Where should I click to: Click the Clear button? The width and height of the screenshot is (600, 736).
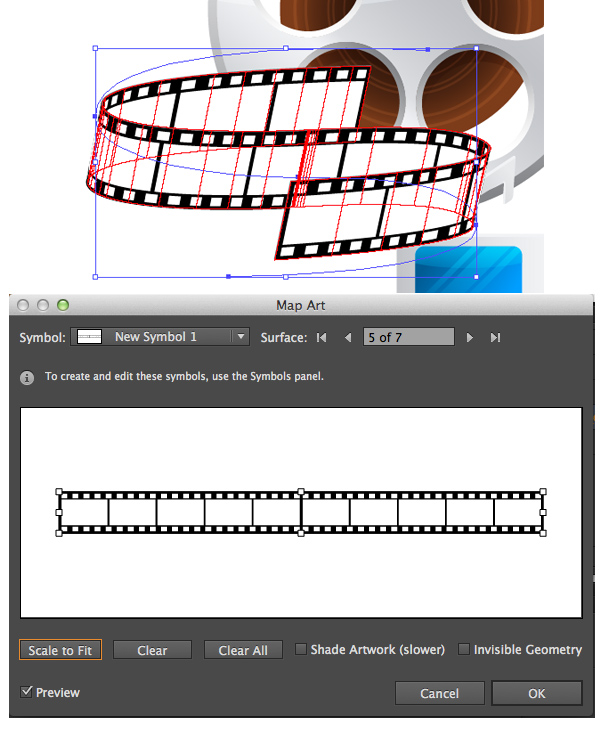(152, 650)
